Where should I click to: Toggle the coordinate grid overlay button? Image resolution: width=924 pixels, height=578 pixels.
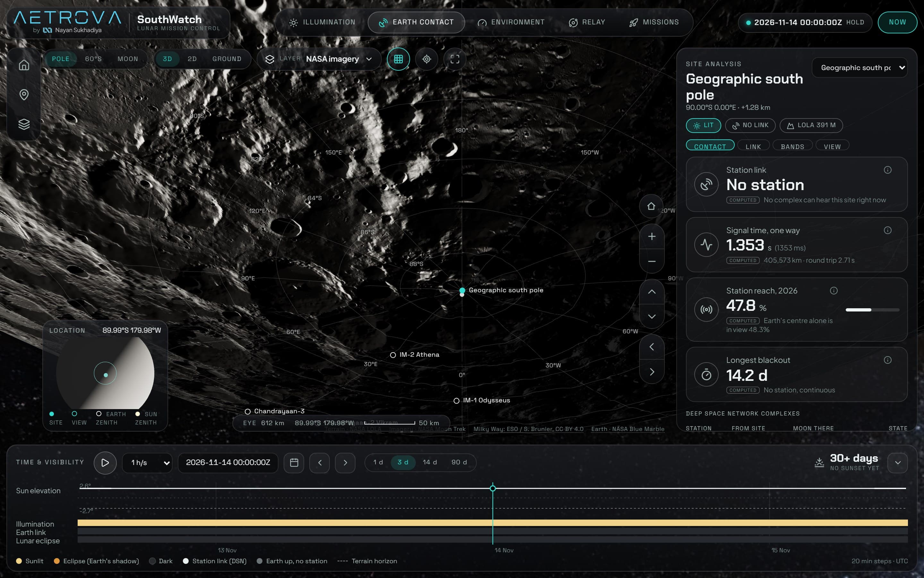(x=398, y=59)
